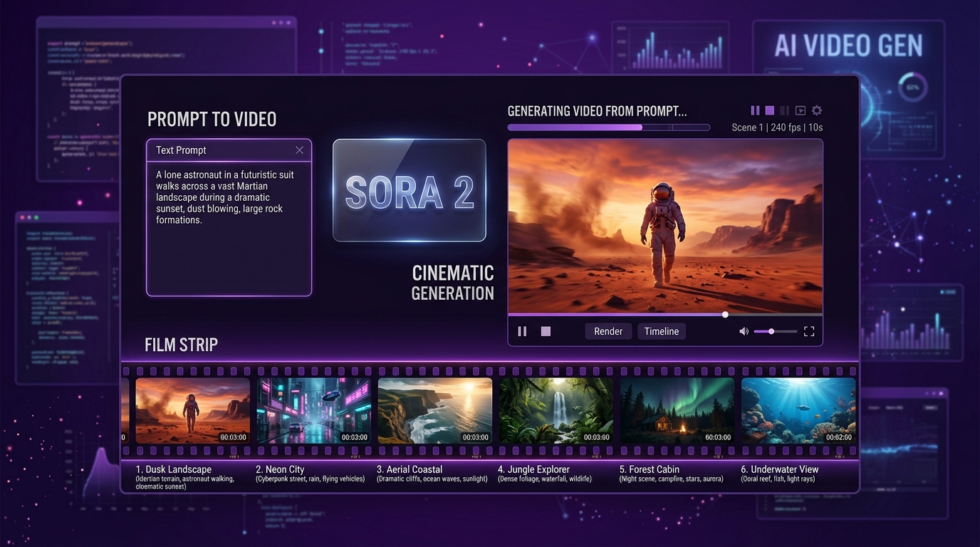980x547 pixels.
Task: Expand the Scene 1 info display
Action: (x=776, y=127)
